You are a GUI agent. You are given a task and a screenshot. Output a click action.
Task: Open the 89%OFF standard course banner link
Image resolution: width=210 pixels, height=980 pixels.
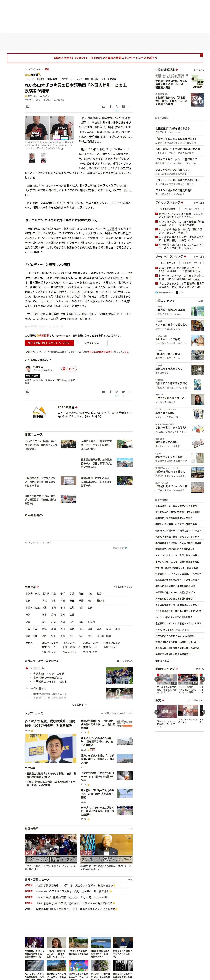coord(105,58)
